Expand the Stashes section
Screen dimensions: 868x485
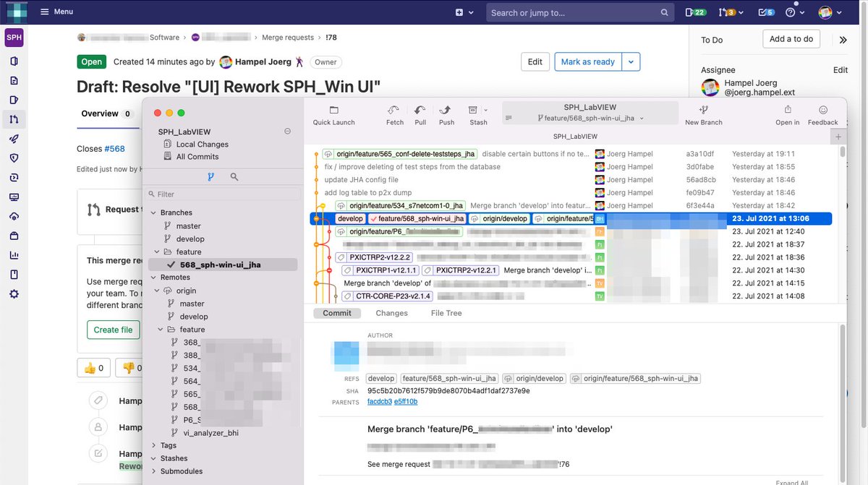coord(153,458)
